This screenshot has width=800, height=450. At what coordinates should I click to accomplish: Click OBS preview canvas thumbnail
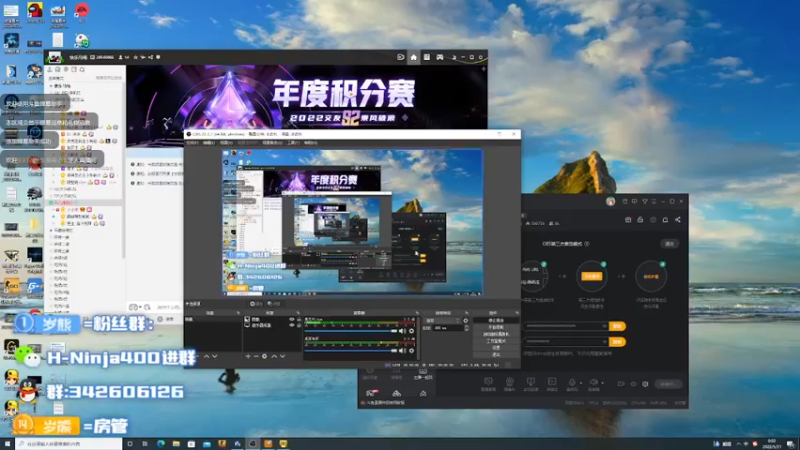(x=352, y=222)
